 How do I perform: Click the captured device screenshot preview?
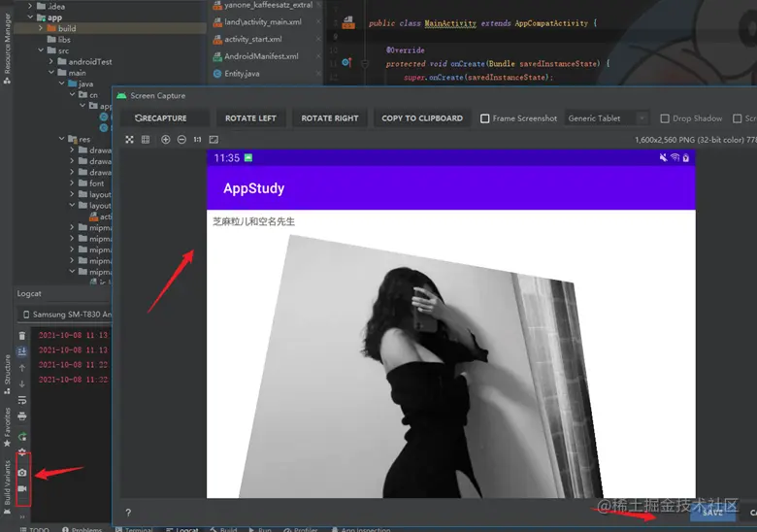[451, 323]
